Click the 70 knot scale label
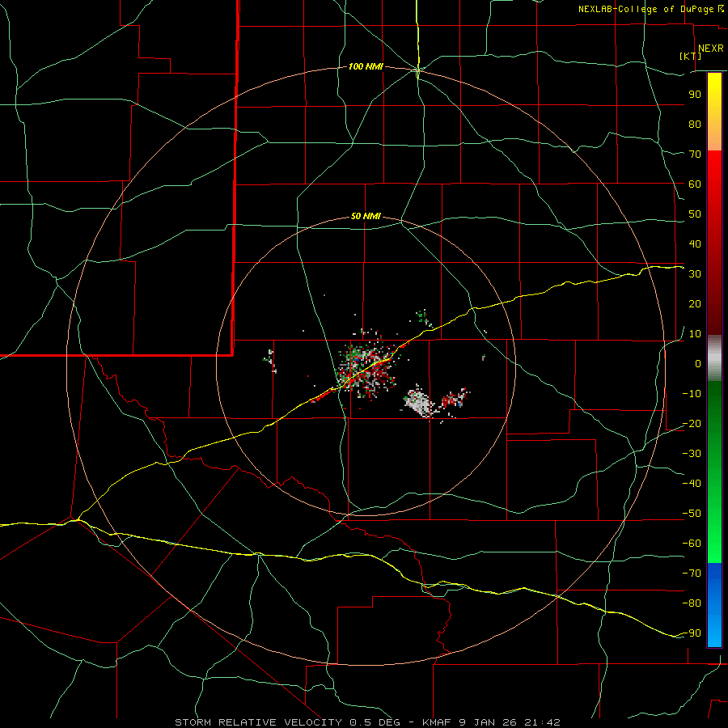 coord(695,154)
